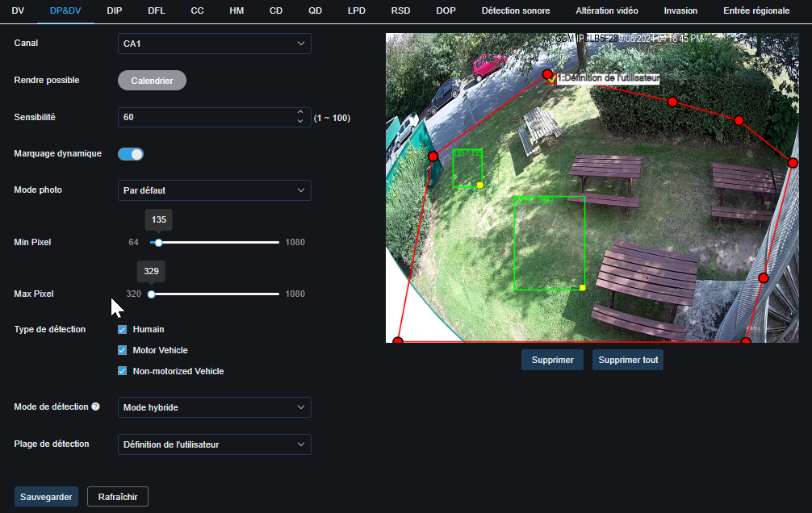Click Supprimer tout to clear all zones
Image resolution: width=812 pixels, height=513 pixels.
click(x=627, y=360)
